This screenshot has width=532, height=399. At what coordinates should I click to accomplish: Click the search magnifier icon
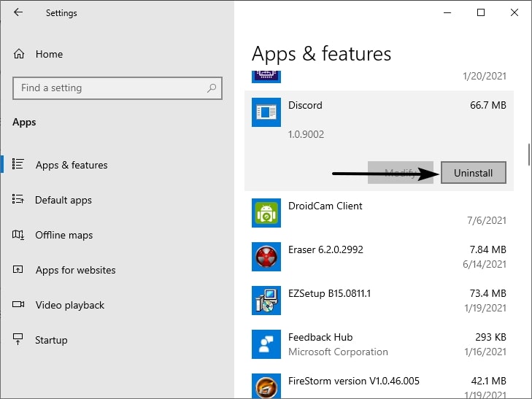pyautogui.click(x=212, y=88)
